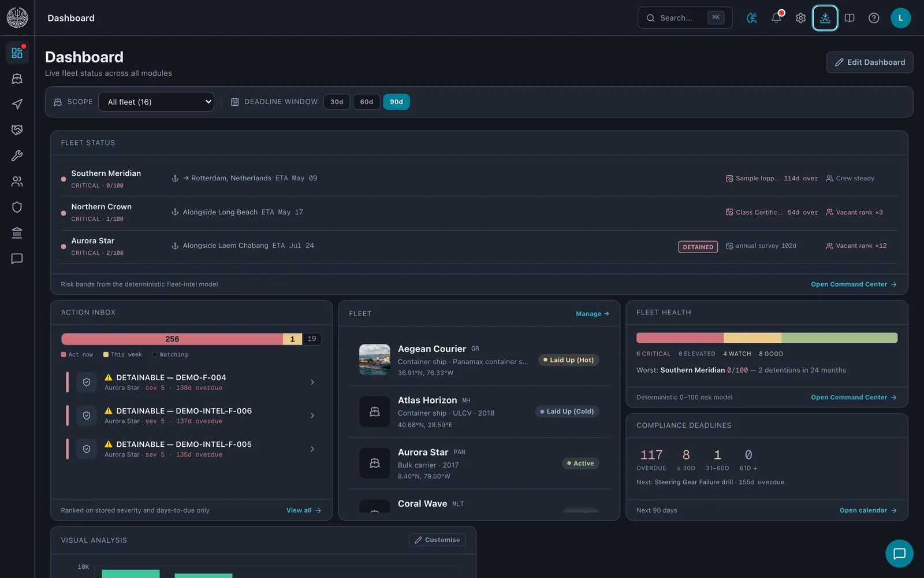Expand the DEMO-F-004 detainable item chevron

tap(312, 382)
